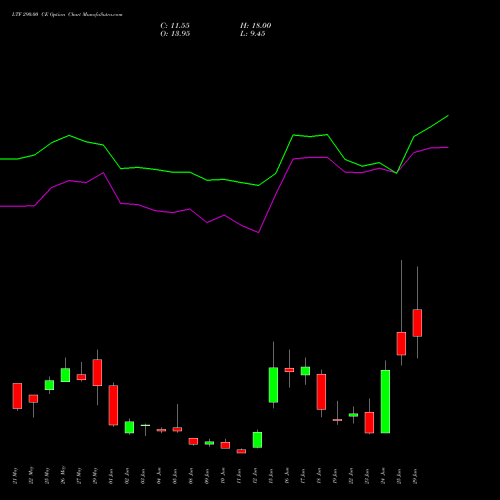The width and height of the screenshot is (500, 500).
Task: Select the tall green candle above 24 Jun
Action: (x=385, y=402)
